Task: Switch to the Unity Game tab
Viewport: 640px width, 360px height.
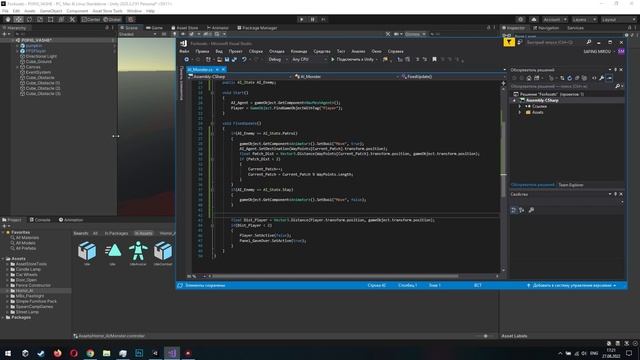Action: click(154, 28)
